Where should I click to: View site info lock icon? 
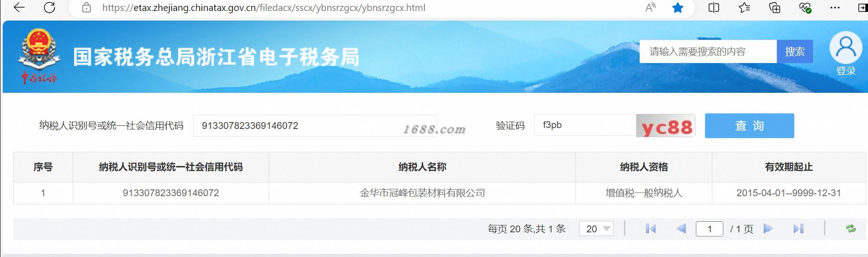point(87,8)
